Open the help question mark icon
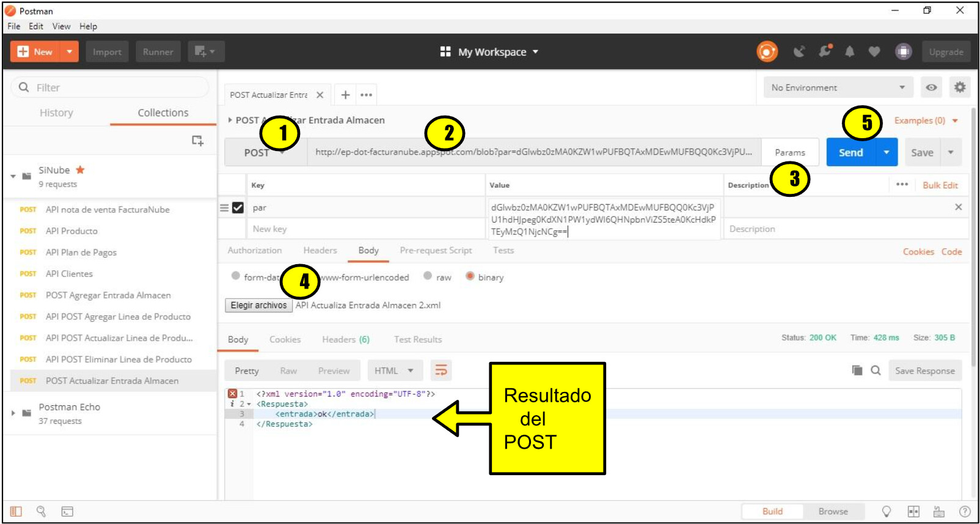Viewport: 980px width, 524px height. click(x=965, y=511)
